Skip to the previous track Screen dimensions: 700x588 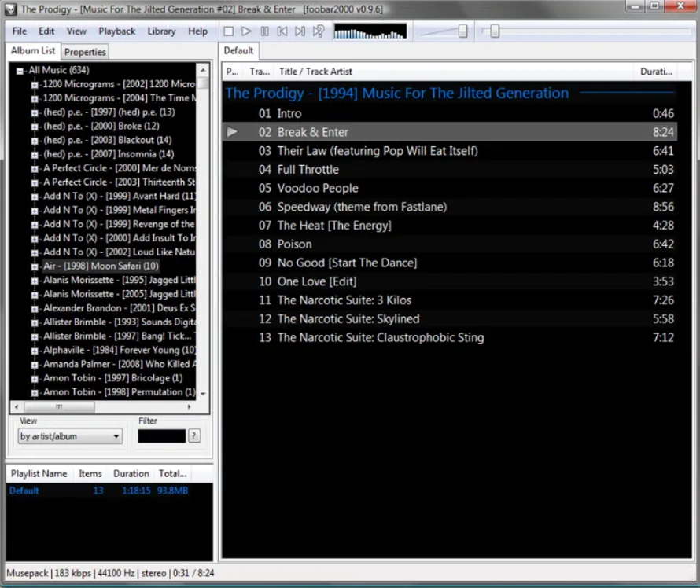pyautogui.click(x=282, y=31)
